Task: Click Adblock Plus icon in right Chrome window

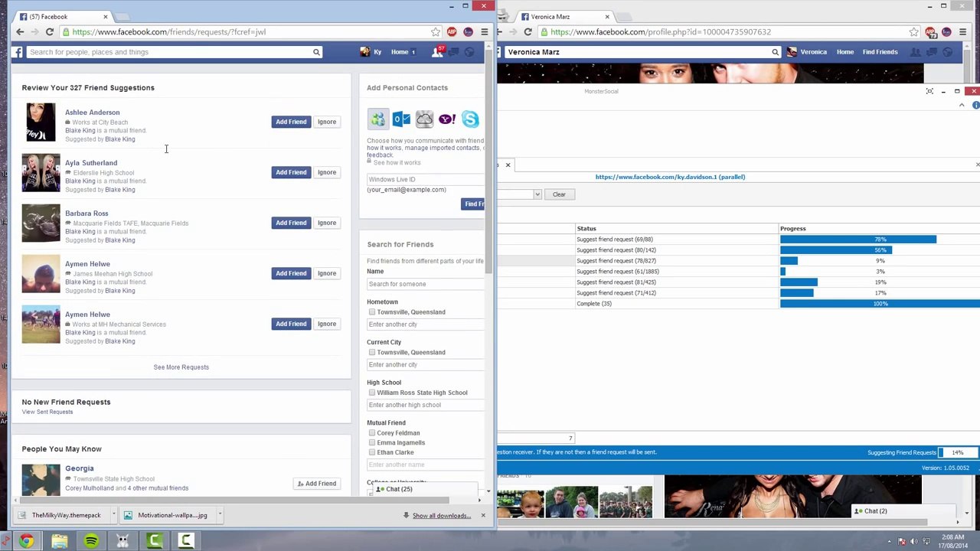Action: (x=930, y=32)
